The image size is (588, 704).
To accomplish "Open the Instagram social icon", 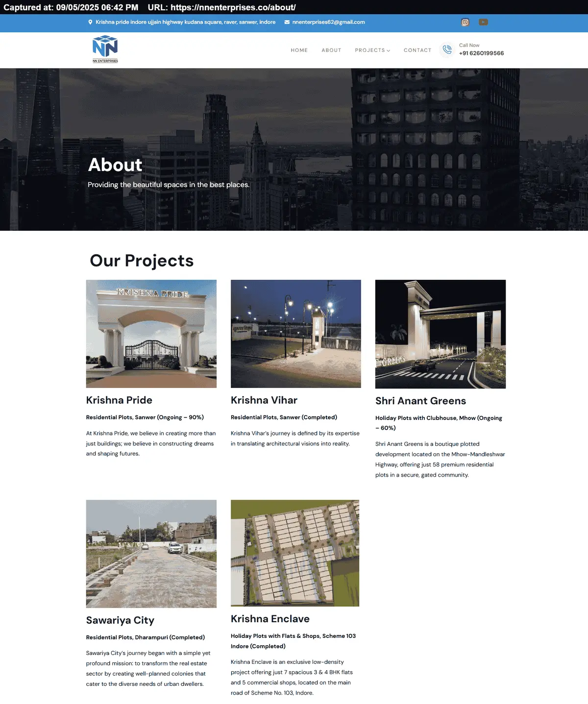I will 465,22.
